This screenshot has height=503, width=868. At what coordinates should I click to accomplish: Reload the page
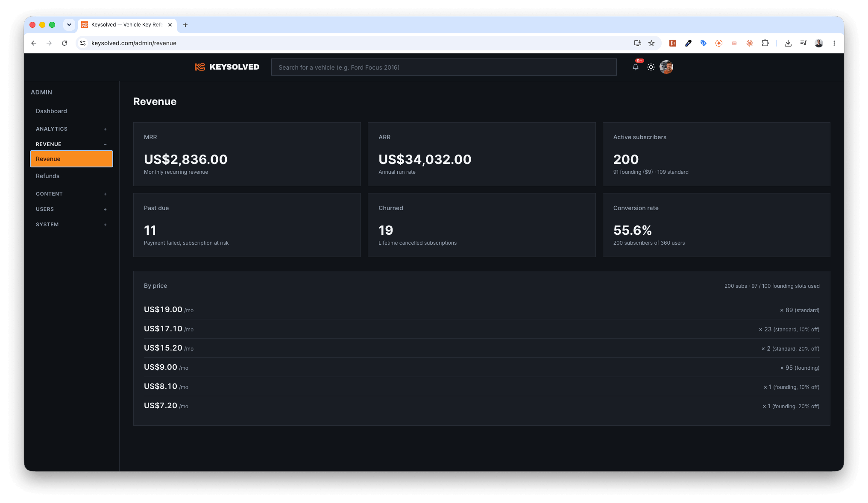pos(65,43)
